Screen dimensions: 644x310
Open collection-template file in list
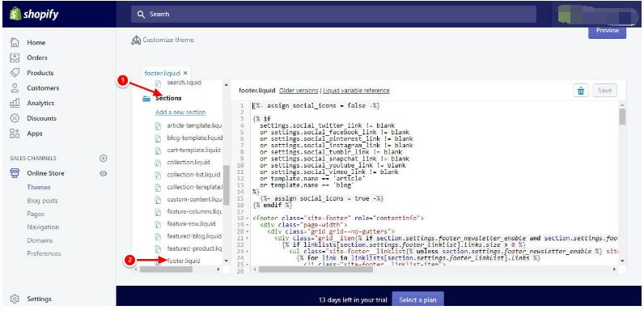pyautogui.click(x=194, y=187)
